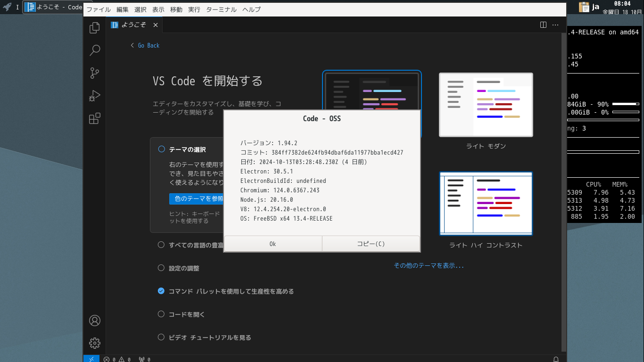Open the Source Control view icon
This screenshot has width=644, height=362.
point(95,73)
